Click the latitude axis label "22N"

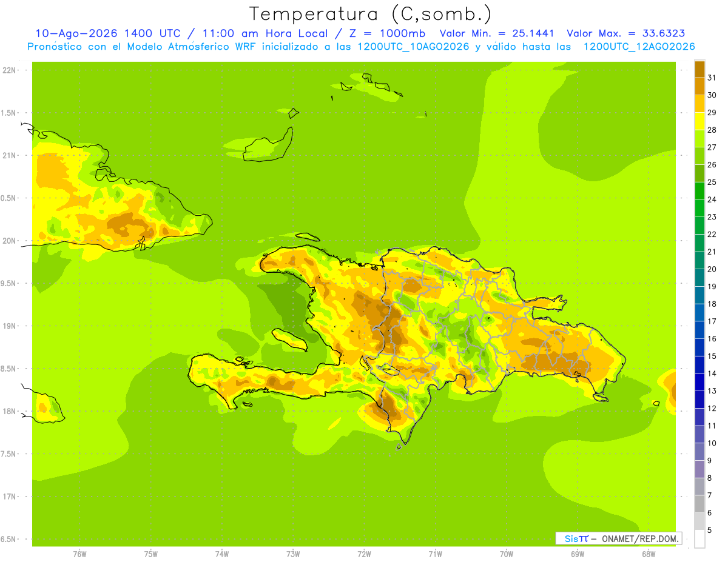9,70
